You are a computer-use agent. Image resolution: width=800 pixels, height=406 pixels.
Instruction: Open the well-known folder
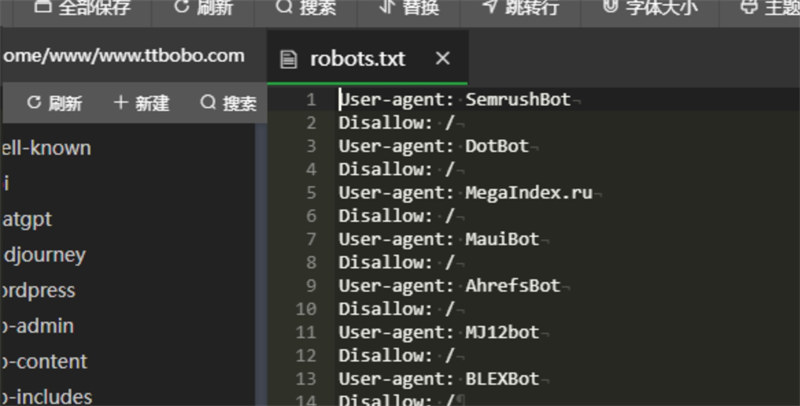point(46,148)
